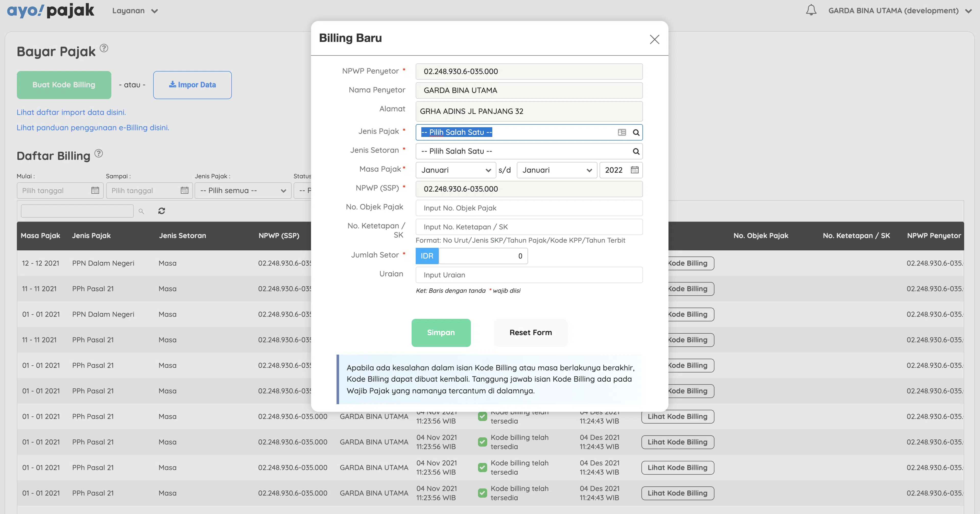The width and height of the screenshot is (980, 514).
Task: Click No. Ketetapan / SK column header
Action: pyautogui.click(x=856, y=236)
